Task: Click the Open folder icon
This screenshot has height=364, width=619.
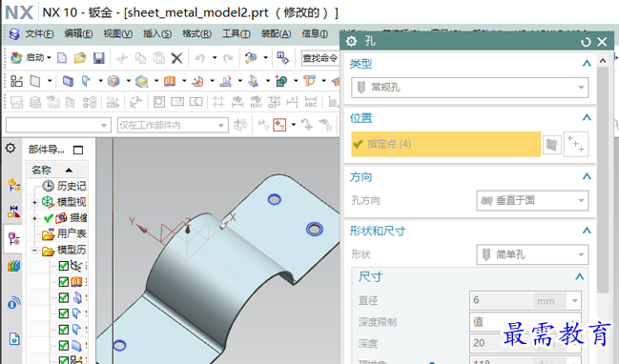Action: point(80,58)
